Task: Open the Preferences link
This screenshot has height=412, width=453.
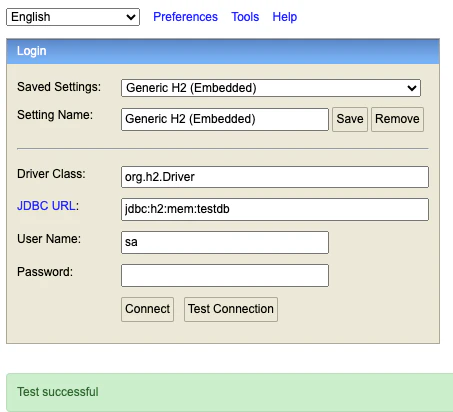Action: pos(185,17)
